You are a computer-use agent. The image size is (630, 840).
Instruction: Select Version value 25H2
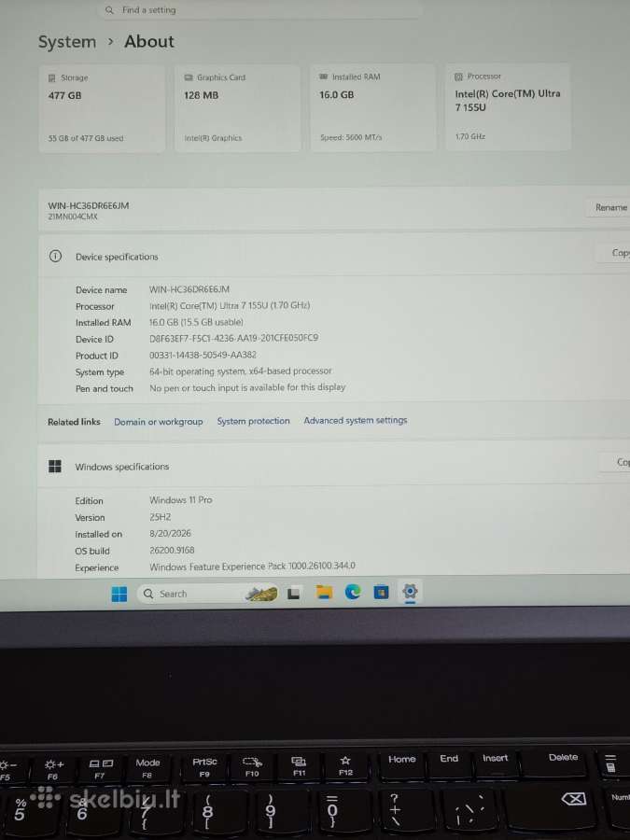point(161,517)
